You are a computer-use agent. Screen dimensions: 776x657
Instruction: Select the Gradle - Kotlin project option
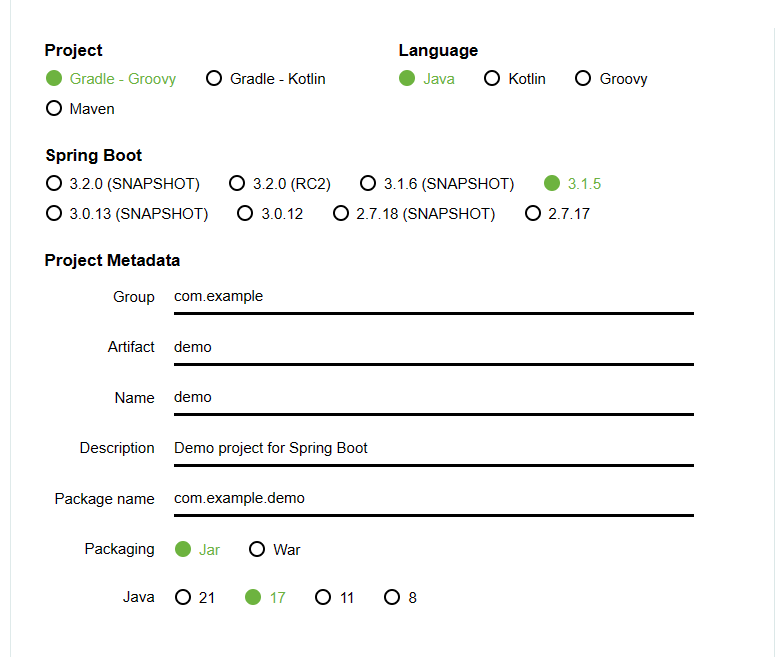pyautogui.click(x=214, y=79)
